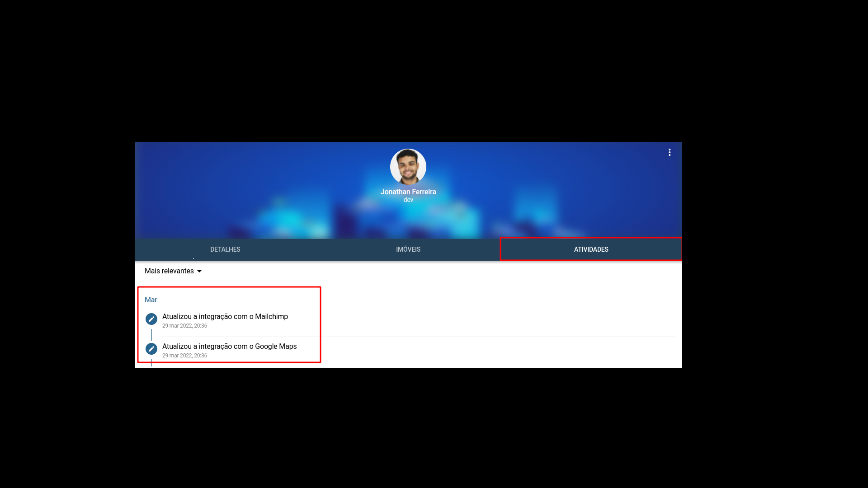
Task: Click the 'dev' role label under the name
Action: 408,200
